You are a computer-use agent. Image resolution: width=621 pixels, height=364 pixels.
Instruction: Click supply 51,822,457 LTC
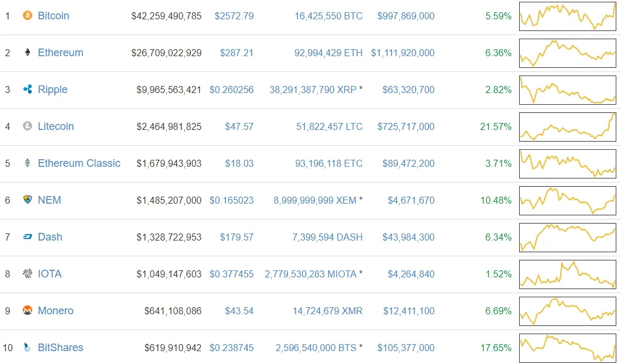(x=330, y=126)
